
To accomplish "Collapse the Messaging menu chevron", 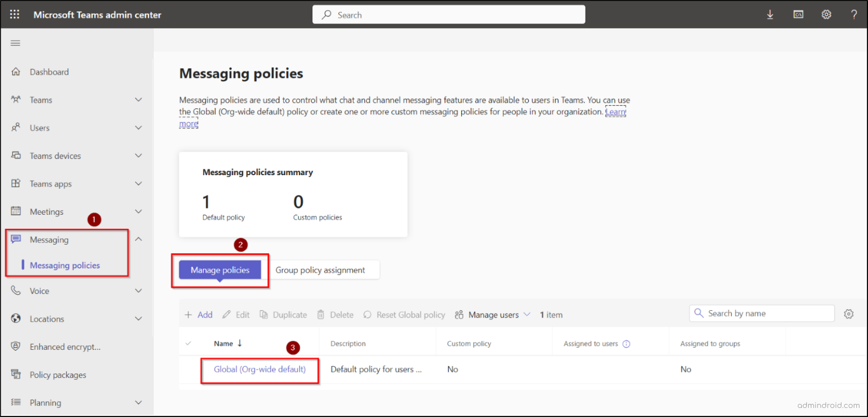I will click(x=138, y=239).
